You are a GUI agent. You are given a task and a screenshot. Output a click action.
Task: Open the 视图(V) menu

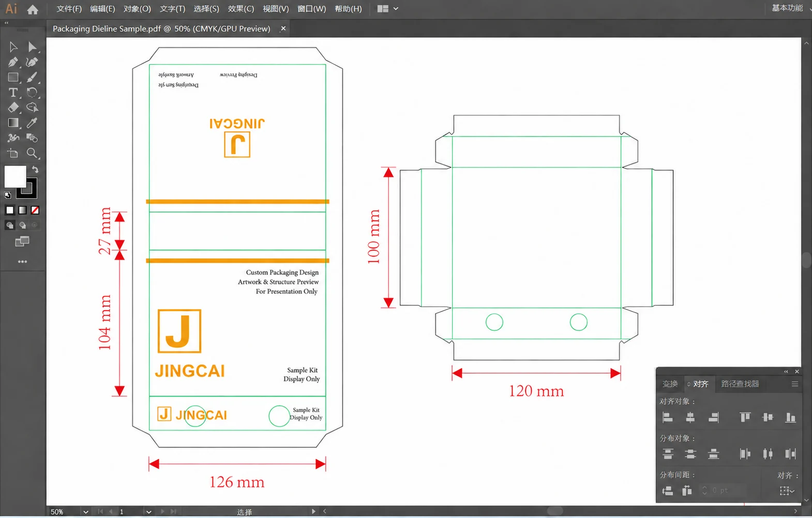point(276,9)
